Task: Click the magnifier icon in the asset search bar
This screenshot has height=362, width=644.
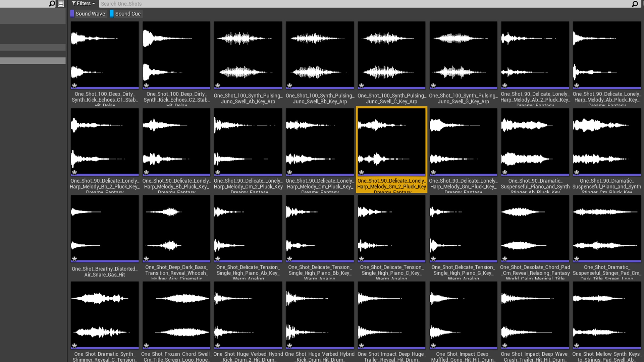Action: 635,4
